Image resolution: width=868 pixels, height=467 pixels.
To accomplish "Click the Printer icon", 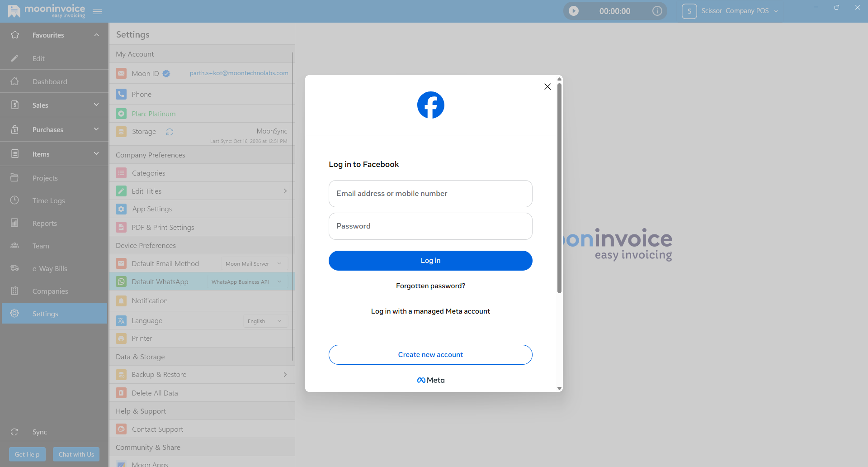I will coord(121,338).
